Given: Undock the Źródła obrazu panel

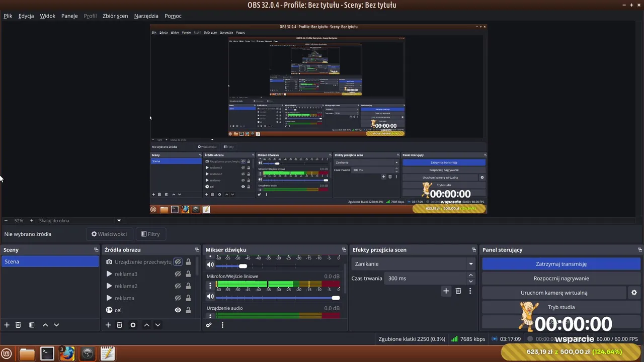Looking at the screenshot, I should (x=197, y=250).
